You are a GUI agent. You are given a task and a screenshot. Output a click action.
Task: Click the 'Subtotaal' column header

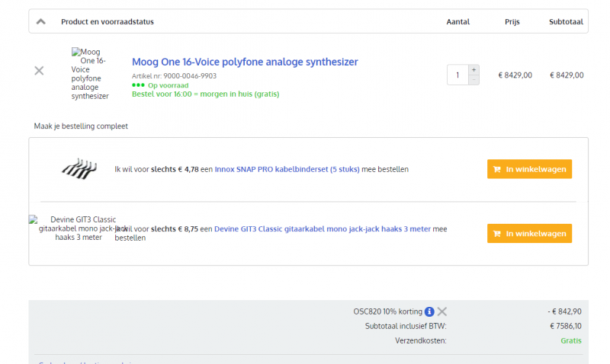[x=566, y=22]
